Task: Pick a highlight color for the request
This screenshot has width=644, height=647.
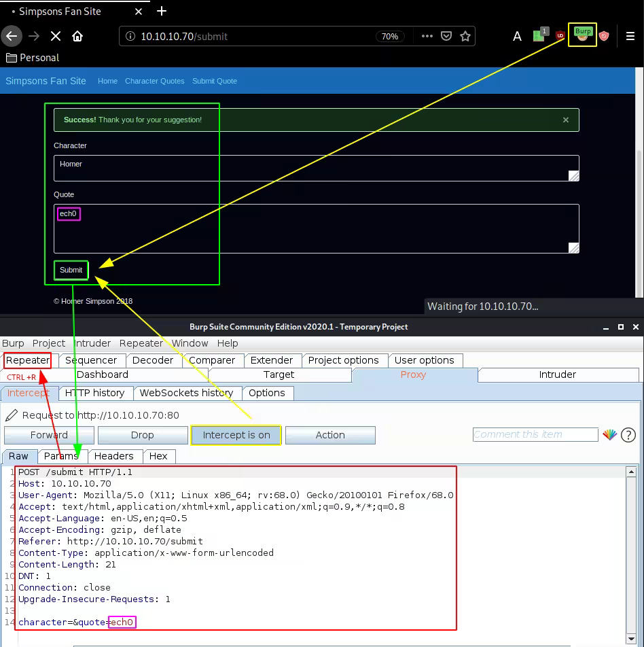Action: [x=609, y=435]
